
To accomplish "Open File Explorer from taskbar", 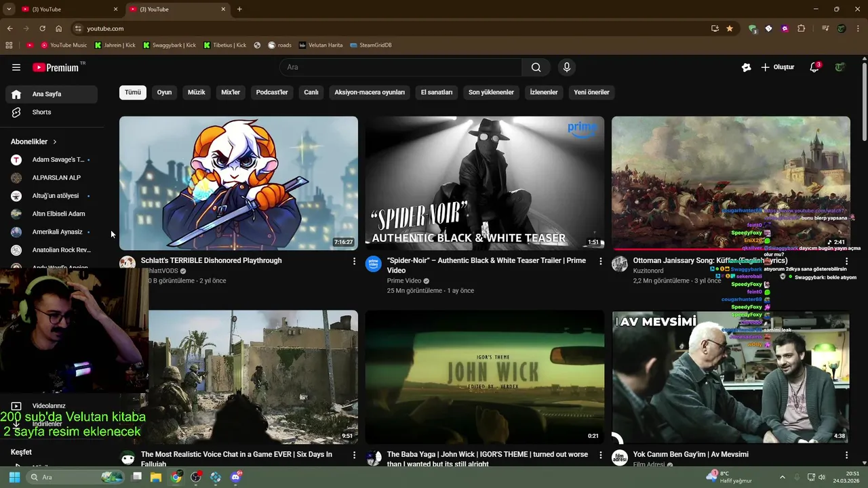I will click(156, 477).
